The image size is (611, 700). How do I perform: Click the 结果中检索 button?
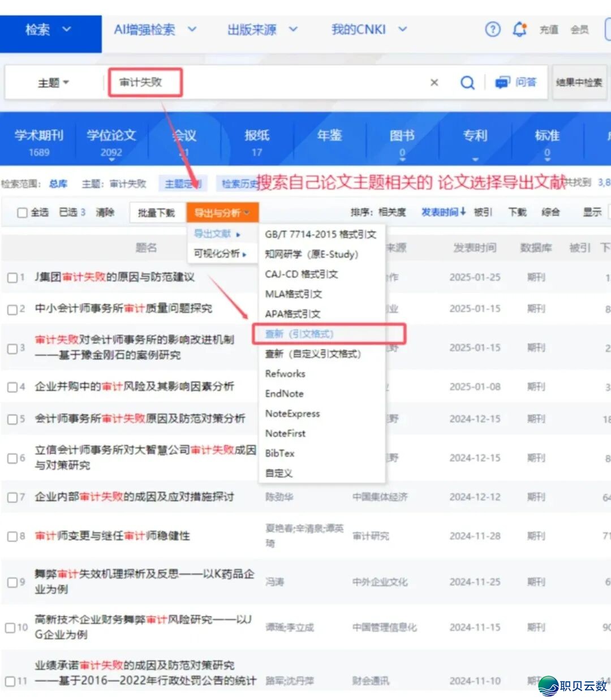(578, 83)
